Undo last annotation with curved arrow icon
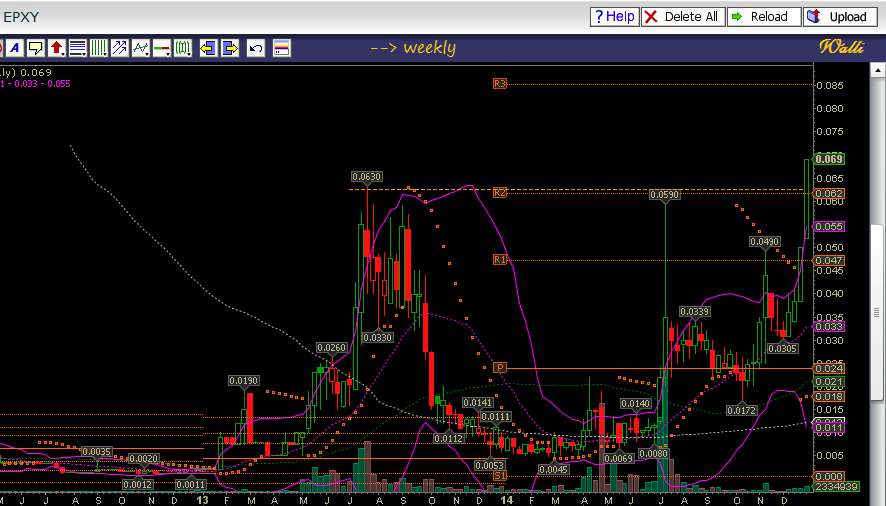Image resolution: width=886 pixels, height=506 pixels. click(x=256, y=48)
